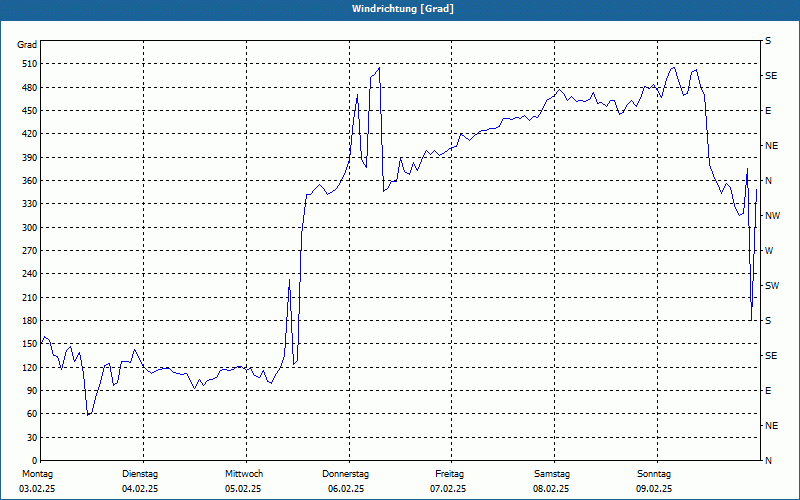The image size is (800, 500).
Task: Click the sharp dip to 180 on Sunday evening
Action: tap(751, 320)
